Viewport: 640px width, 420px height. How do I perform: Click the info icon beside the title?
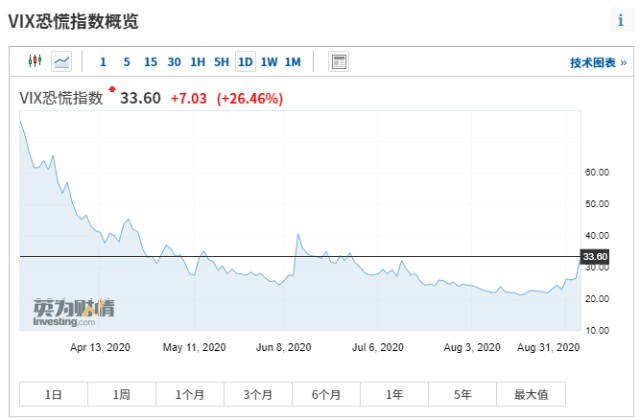(x=620, y=20)
